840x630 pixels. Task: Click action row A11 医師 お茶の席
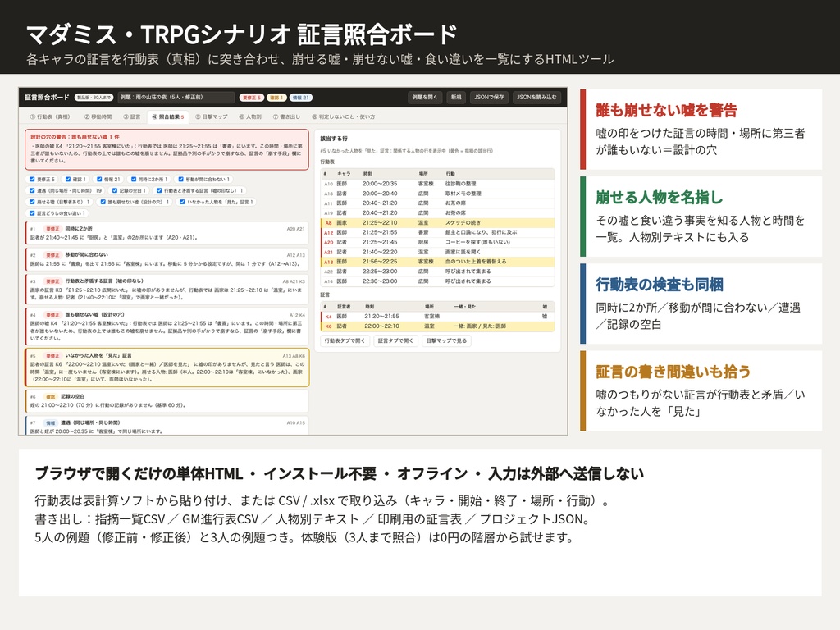pos(437,203)
